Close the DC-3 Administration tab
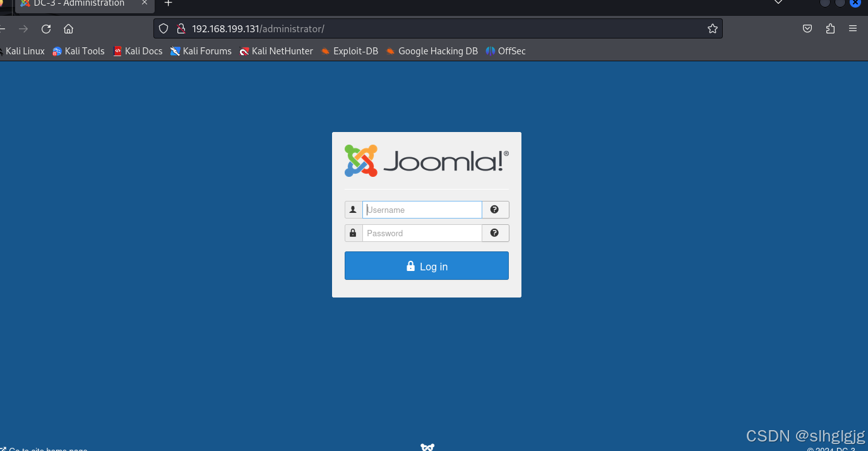This screenshot has height=451, width=868. (x=145, y=3)
